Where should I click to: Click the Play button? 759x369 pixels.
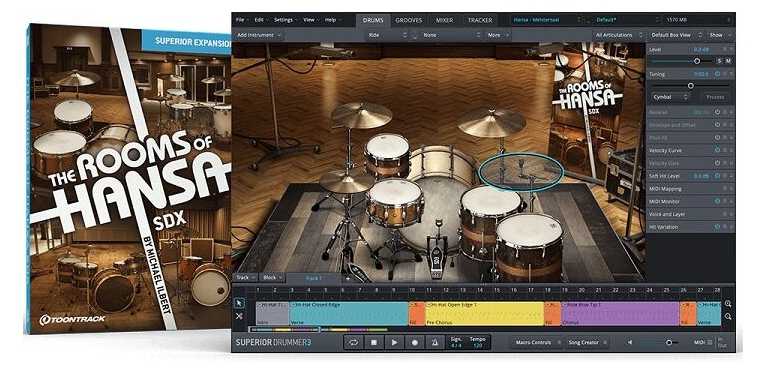(394, 342)
